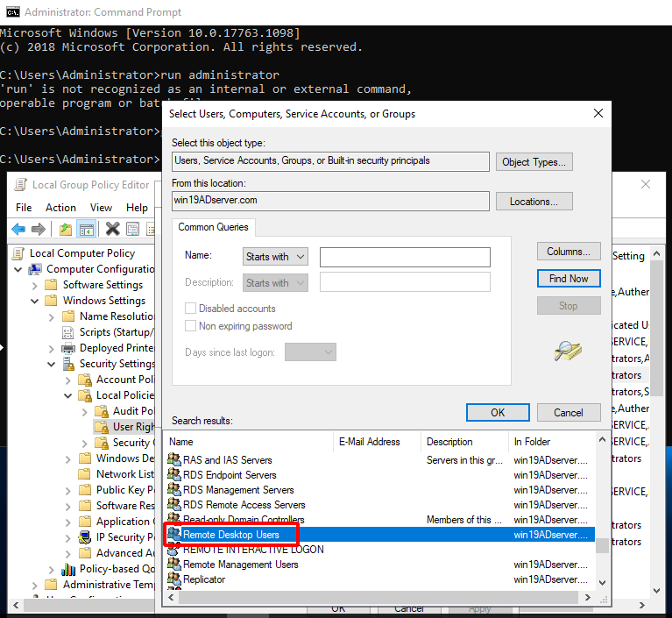Click the Replicator group icon

click(x=174, y=579)
